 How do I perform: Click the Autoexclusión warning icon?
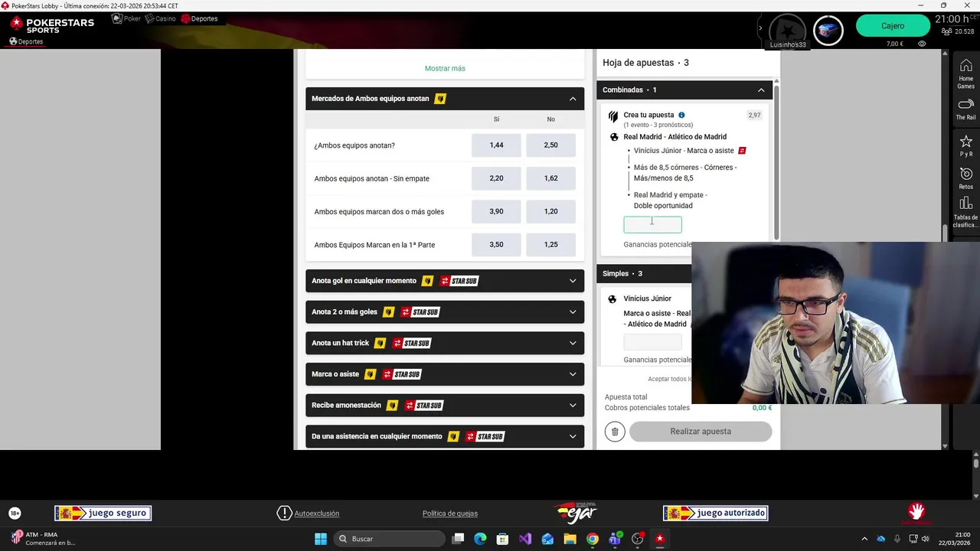[284, 513]
